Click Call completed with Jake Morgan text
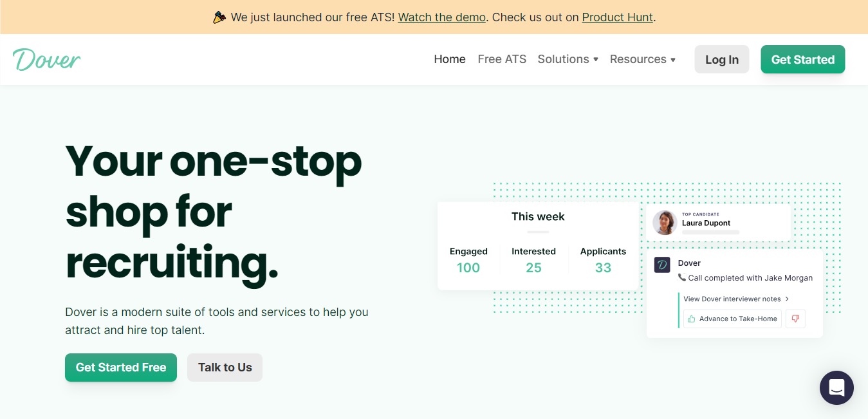Viewport: 868px width, 419px height. pyautogui.click(x=750, y=278)
